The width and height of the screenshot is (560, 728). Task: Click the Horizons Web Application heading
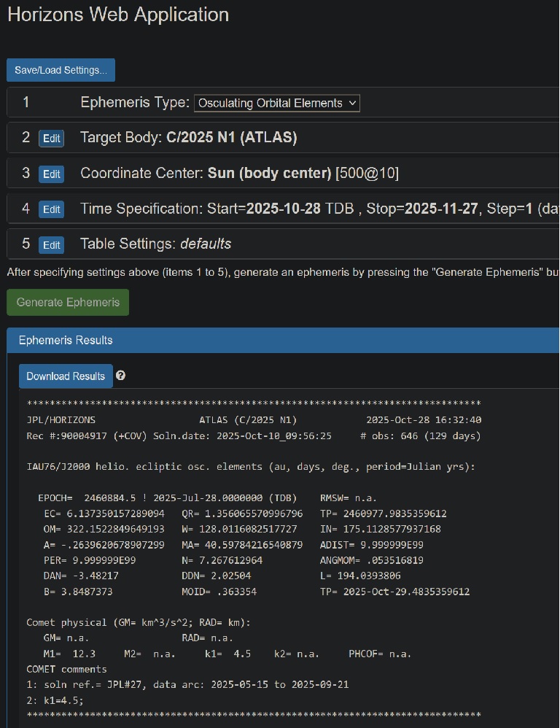pyautogui.click(x=118, y=15)
